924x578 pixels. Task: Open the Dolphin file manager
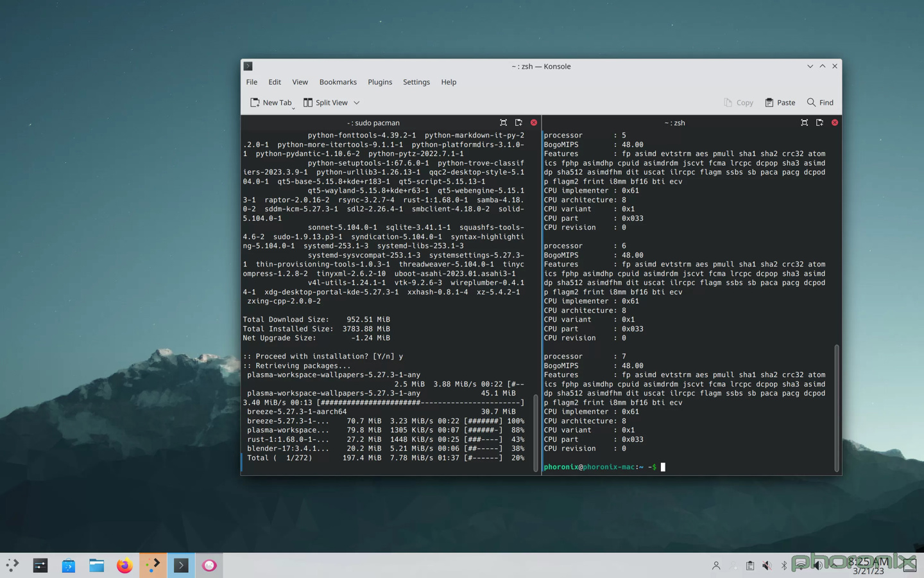[96, 565]
